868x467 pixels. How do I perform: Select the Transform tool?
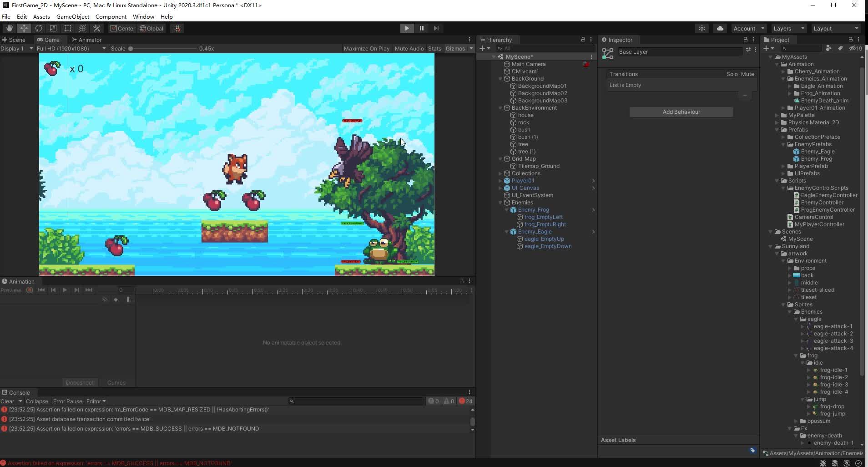click(x=82, y=28)
